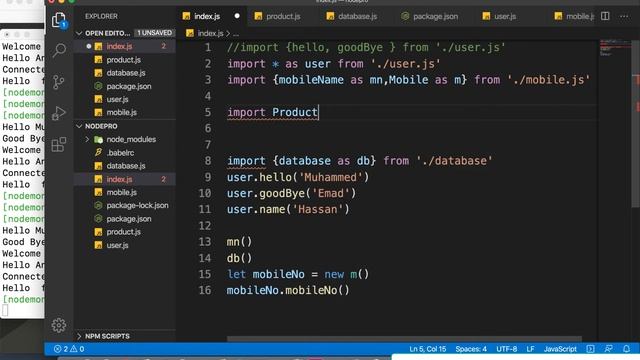Screen dimensions: 640x360
Task: Open the Manage gear menu
Action: (59, 325)
